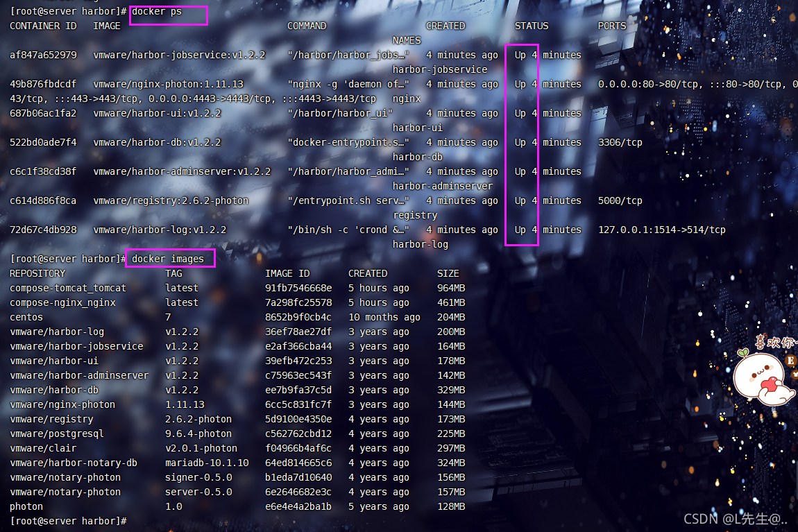798x532 pixels.
Task: Click repository vmware/harbor-notary-db
Action: [74, 463]
